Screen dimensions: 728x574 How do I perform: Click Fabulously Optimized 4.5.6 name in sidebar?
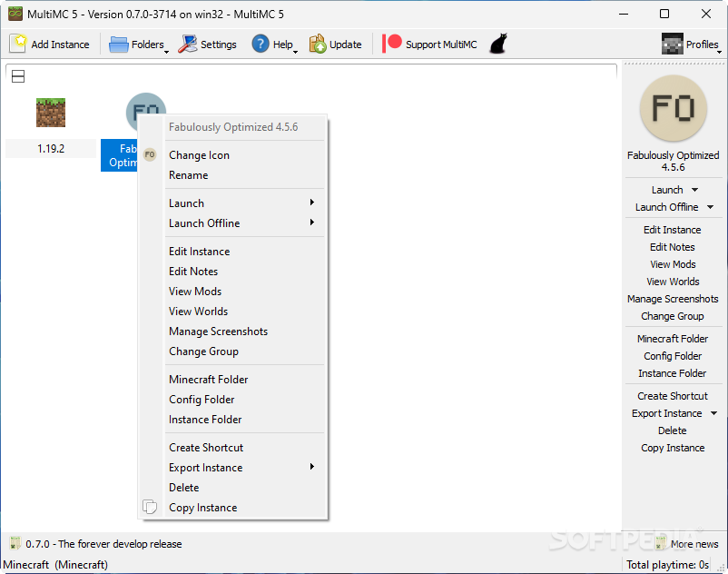pyautogui.click(x=674, y=161)
